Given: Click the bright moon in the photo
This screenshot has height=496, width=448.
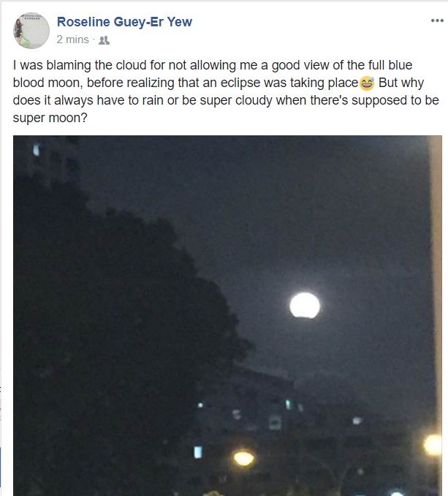Looking at the screenshot, I should [305, 305].
